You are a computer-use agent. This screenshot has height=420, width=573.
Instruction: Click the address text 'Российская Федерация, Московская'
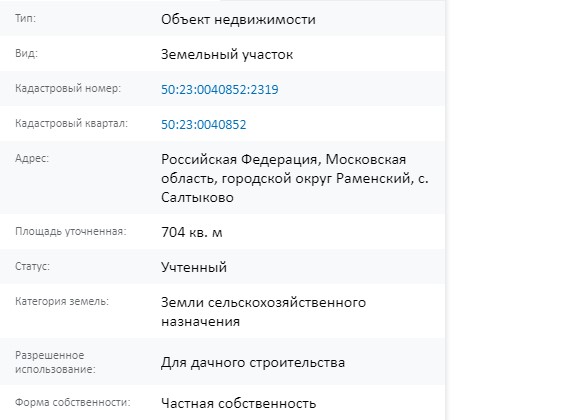point(284,160)
